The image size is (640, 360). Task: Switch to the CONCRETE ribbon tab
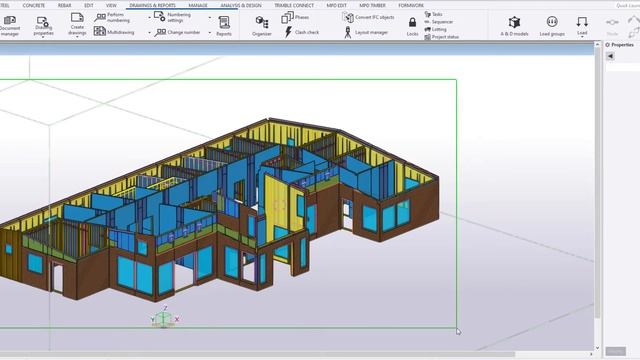point(33,5)
